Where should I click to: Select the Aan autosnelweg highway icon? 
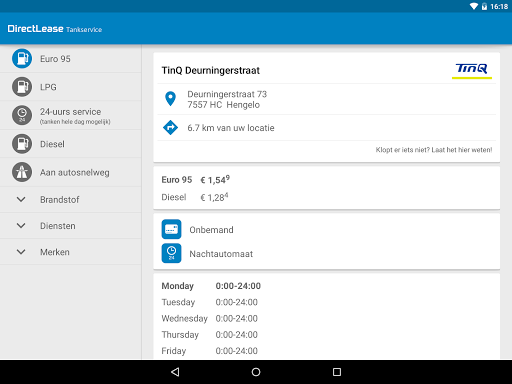pos(22,172)
